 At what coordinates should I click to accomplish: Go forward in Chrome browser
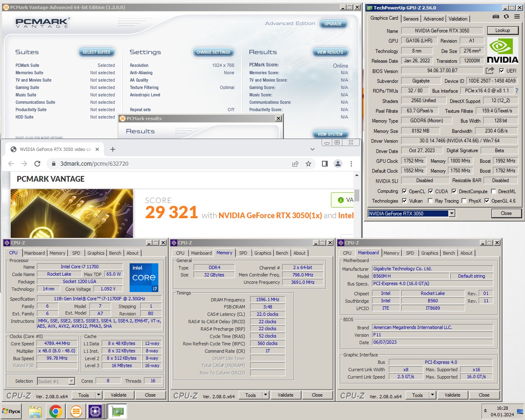[24, 164]
